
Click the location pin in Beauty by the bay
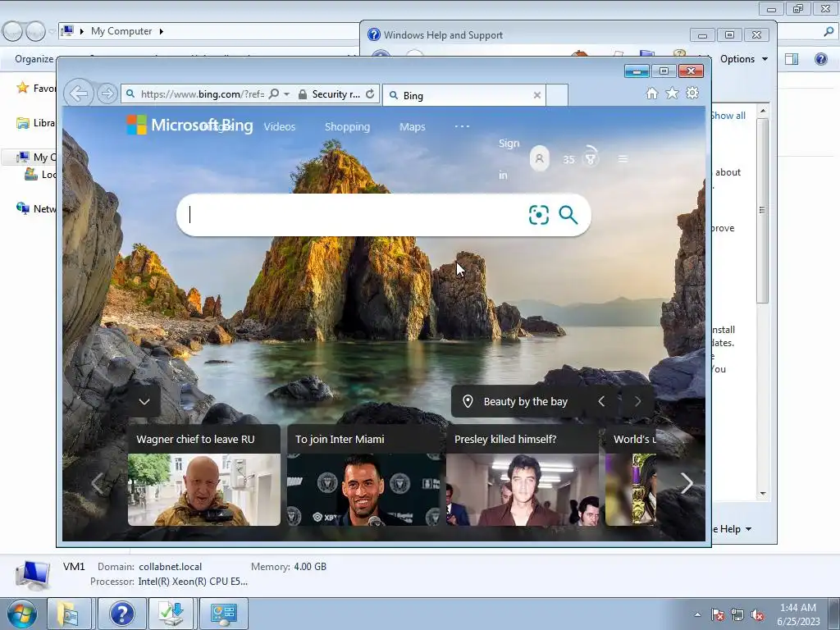[468, 401]
